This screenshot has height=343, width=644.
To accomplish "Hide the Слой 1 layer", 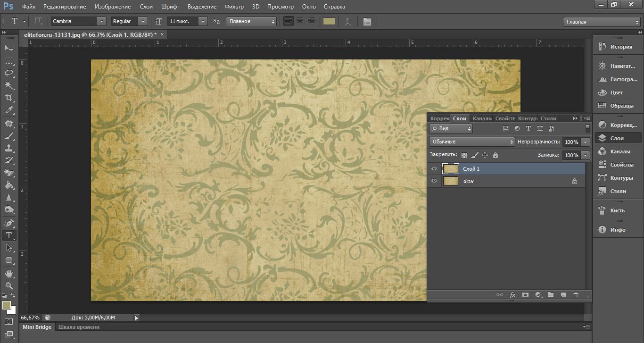I will click(x=434, y=168).
